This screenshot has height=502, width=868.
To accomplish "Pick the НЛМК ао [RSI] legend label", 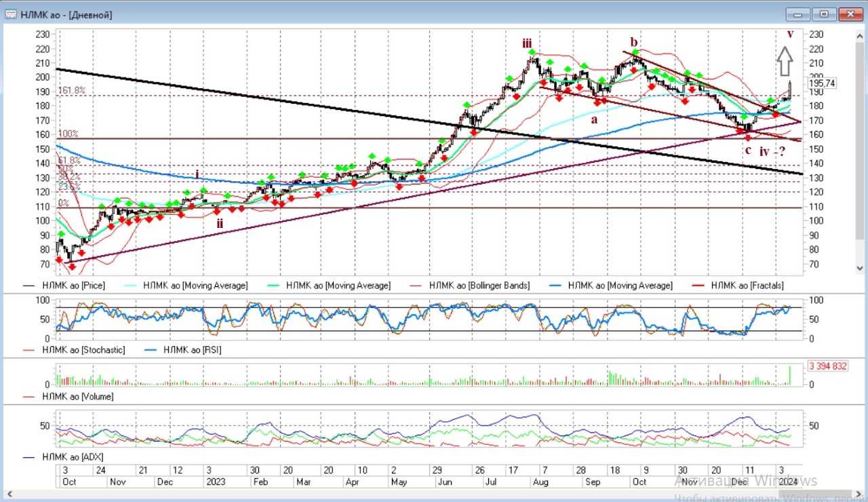I will tap(184, 350).
